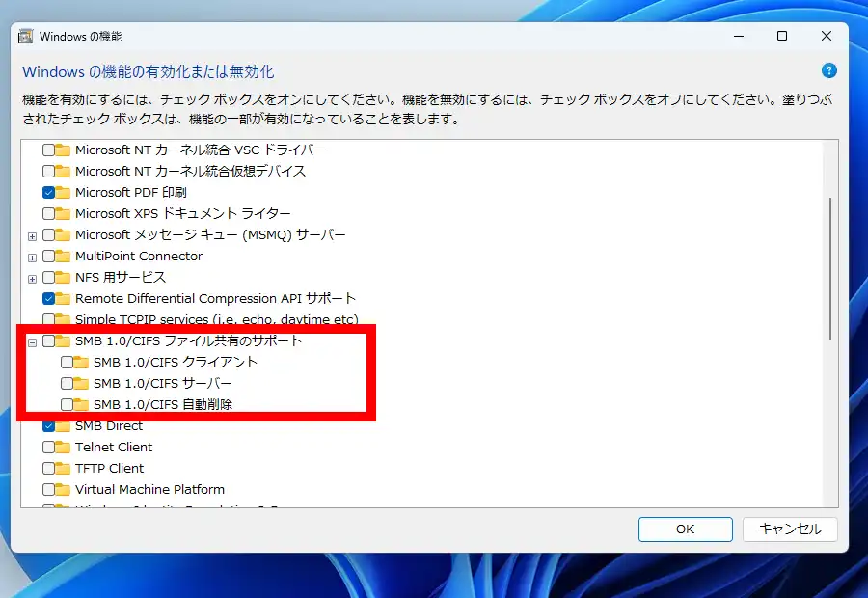Expand Microsoft メッセージ キュー (MSMQ) サーバー node

tap(32, 236)
